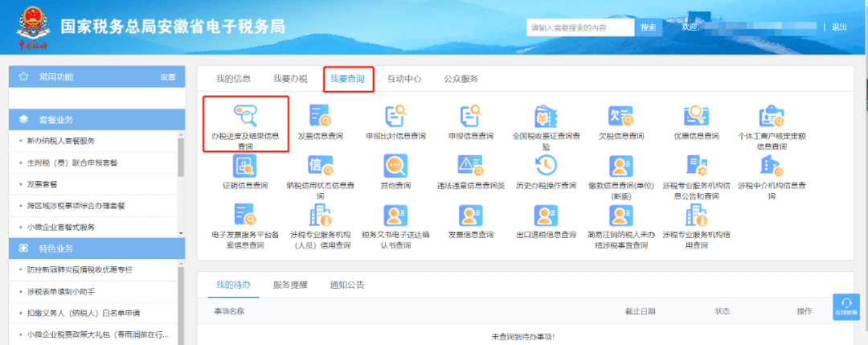
Task: Collapse the 套餐业务 section header
Action: (x=96, y=120)
